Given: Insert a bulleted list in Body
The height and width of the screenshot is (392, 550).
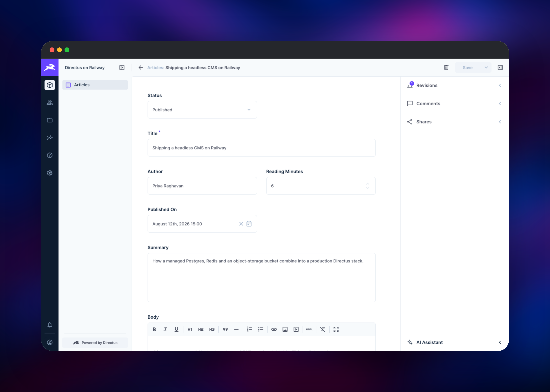Looking at the screenshot, I should (x=261, y=329).
